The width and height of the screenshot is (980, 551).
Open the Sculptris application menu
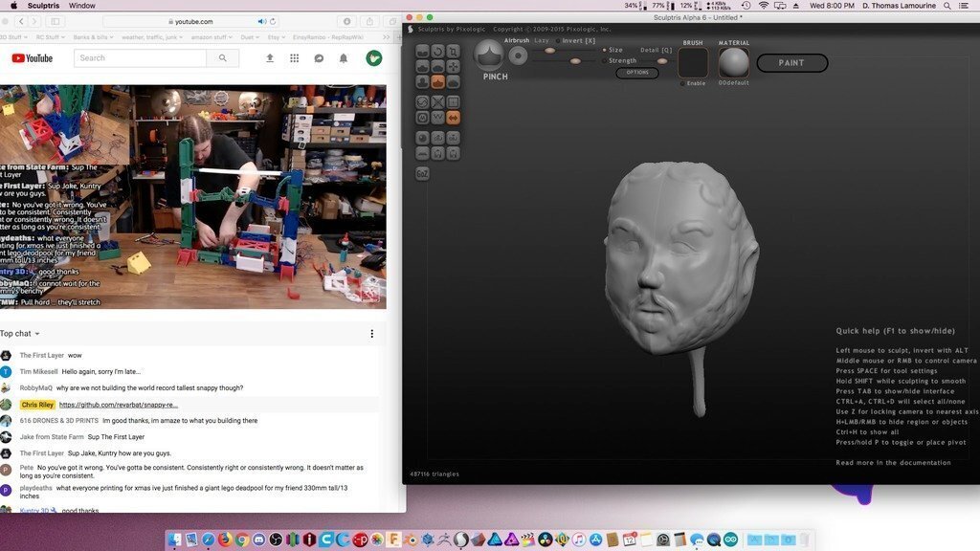[x=43, y=6]
